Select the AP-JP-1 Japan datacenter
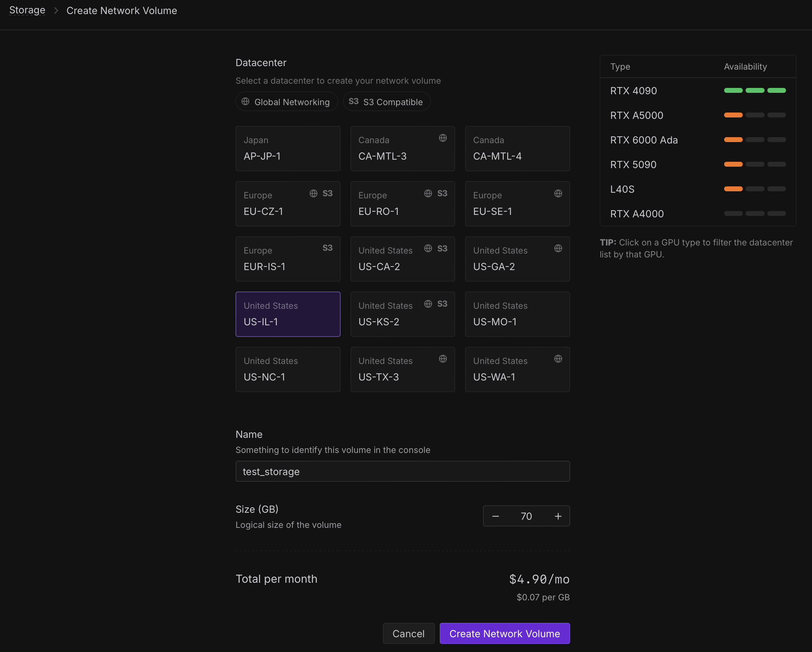 point(288,148)
